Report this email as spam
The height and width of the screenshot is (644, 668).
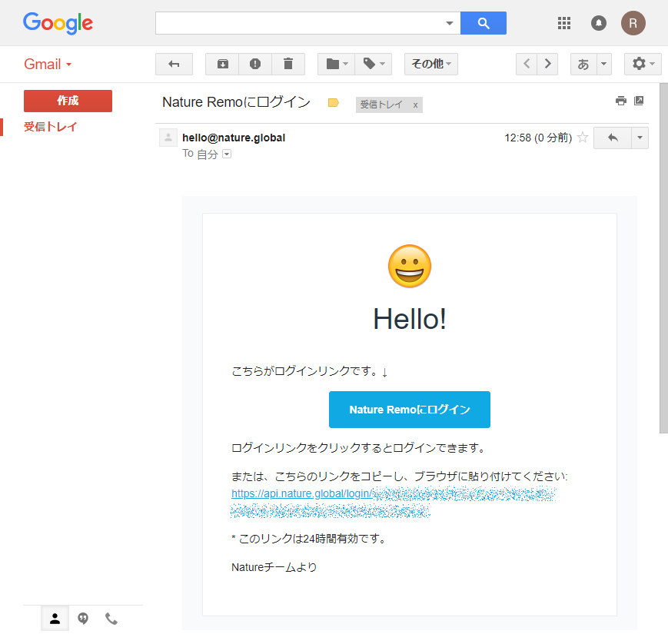click(x=255, y=64)
